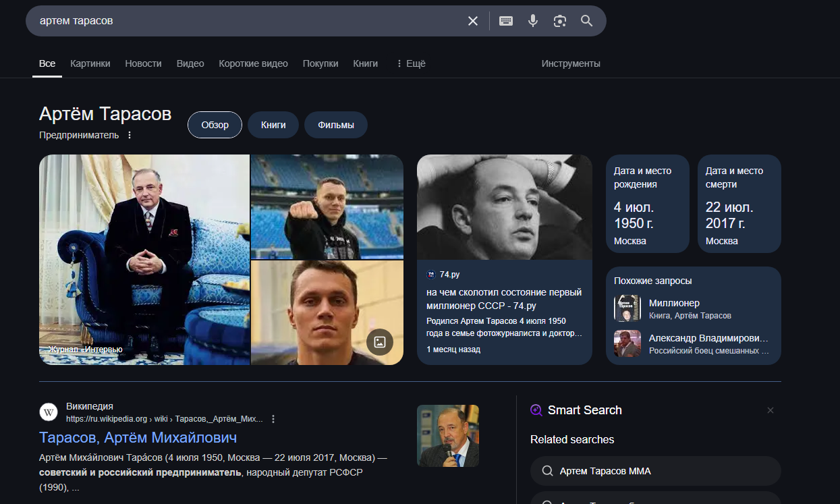Click the 74.ру site favicon
This screenshot has height=504, width=840.
coord(431,275)
